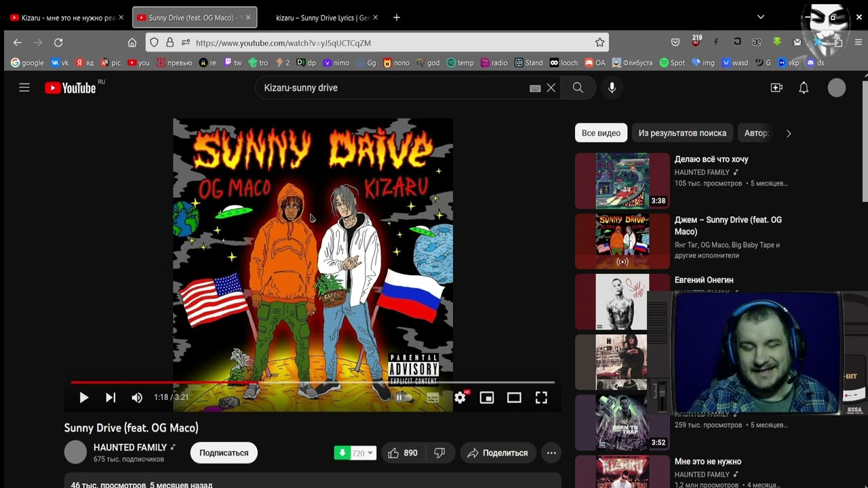The image size is (868, 488).
Task: Open the HAUNTED FAMILY channel link
Action: (130, 447)
